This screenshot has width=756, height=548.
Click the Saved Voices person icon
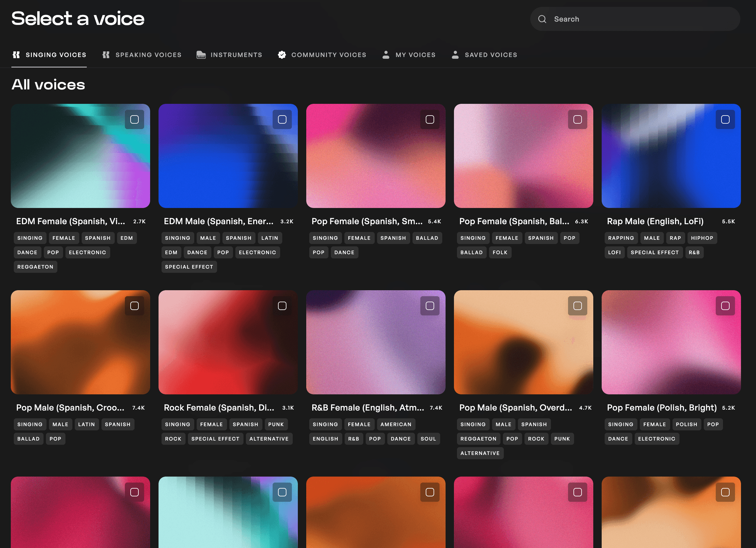click(x=455, y=55)
